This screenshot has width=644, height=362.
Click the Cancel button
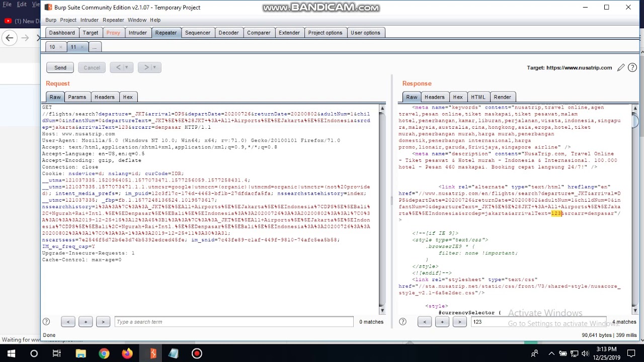tap(92, 67)
